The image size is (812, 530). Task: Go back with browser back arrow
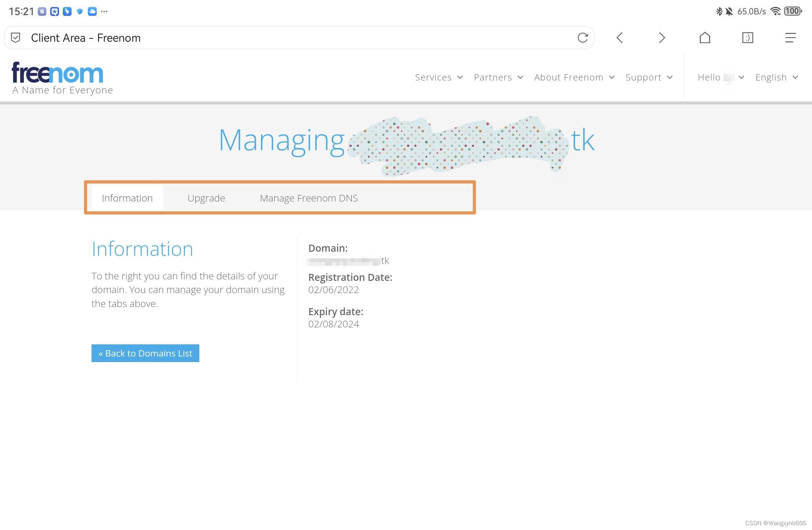click(620, 38)
